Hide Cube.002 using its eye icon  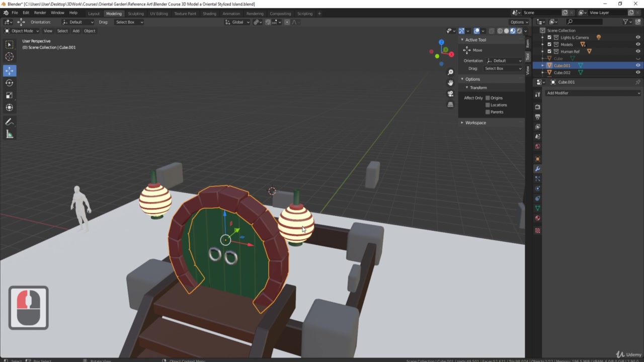click(x=638, y=72)
